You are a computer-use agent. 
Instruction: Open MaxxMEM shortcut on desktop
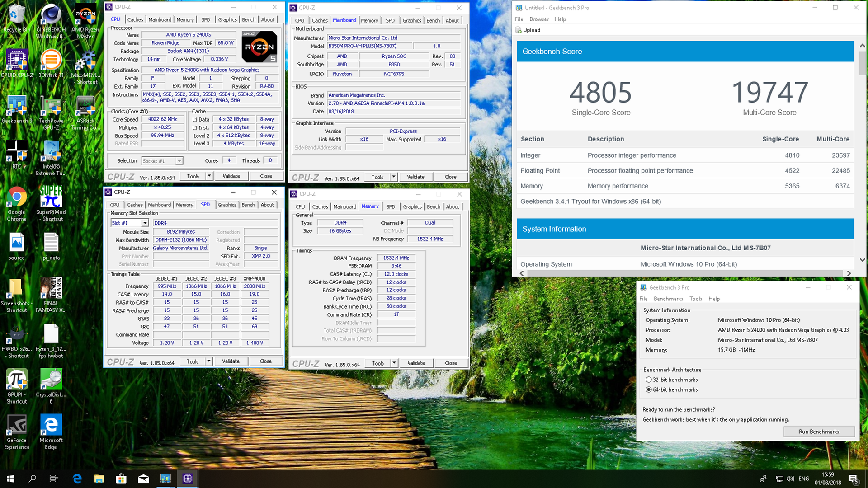point(85,67)
